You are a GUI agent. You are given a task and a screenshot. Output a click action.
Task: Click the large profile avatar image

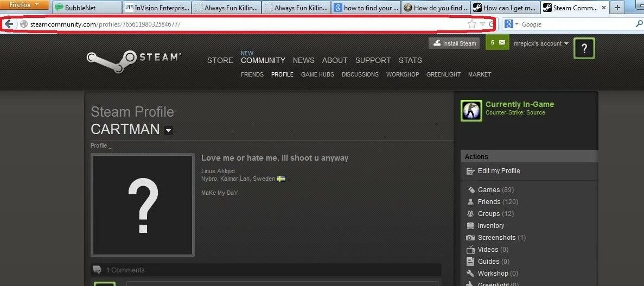[143, 205]
